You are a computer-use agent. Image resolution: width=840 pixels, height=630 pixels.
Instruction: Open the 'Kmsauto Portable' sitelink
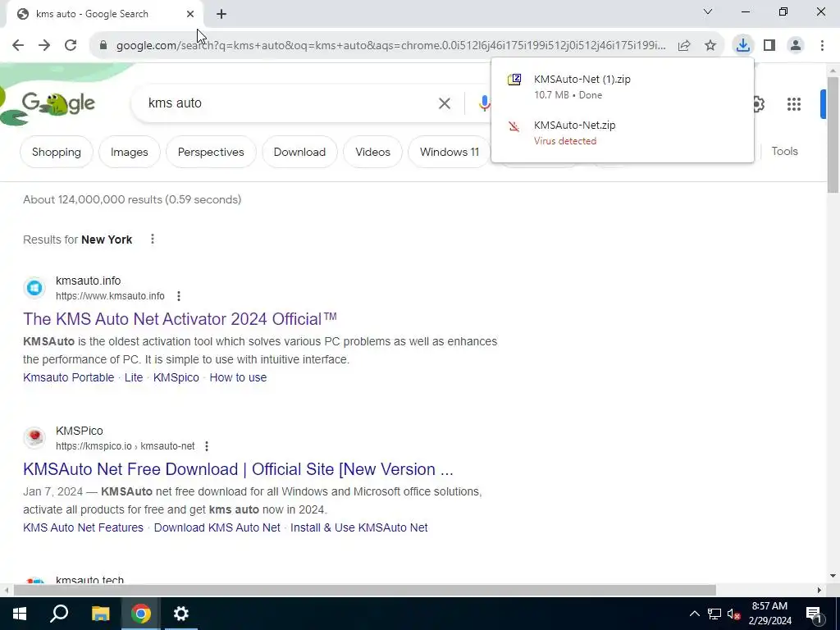[69, 377]
